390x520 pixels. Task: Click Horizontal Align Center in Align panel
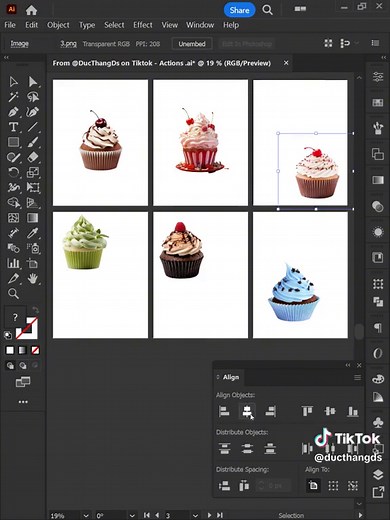[x=247, y=411]
